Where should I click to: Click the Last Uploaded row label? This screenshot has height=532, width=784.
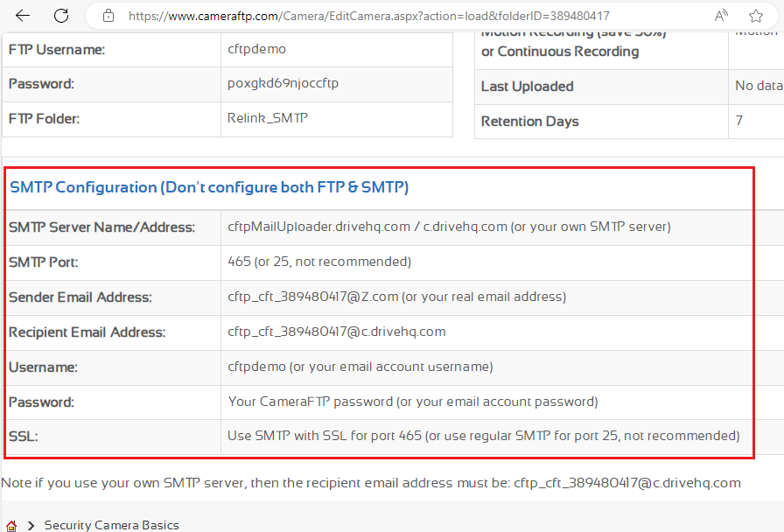pyautogui.click(x=527, y=87)
